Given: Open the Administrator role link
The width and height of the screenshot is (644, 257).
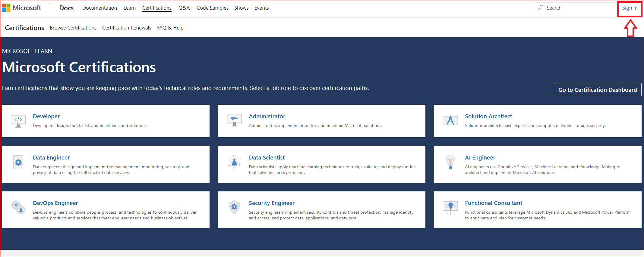Looking at the screenshot, I should click(x=267, y=116).
